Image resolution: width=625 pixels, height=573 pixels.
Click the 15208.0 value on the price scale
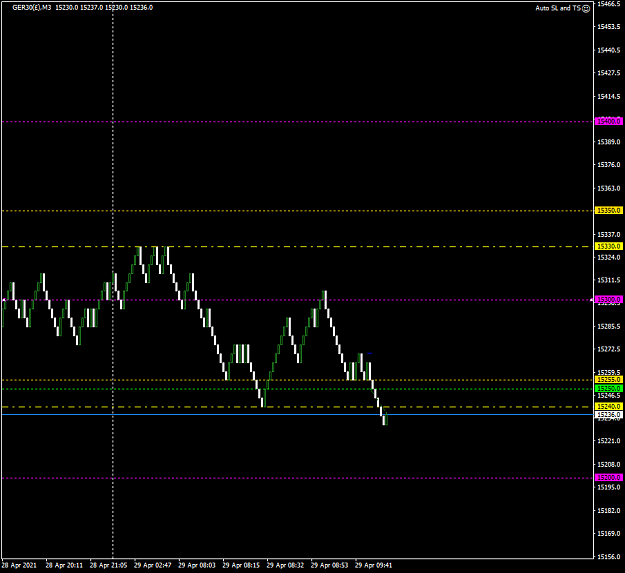608,465
